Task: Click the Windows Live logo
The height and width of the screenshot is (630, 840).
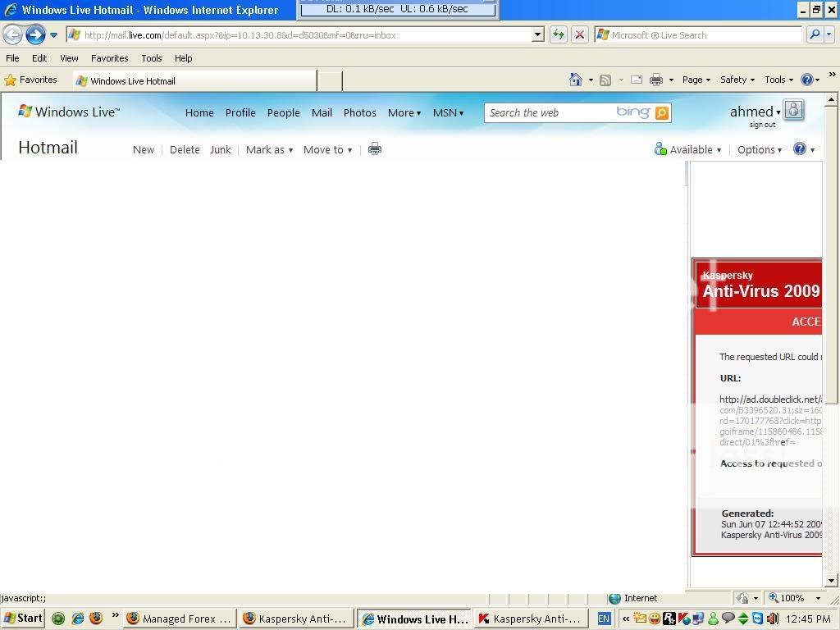Action: 69,112
